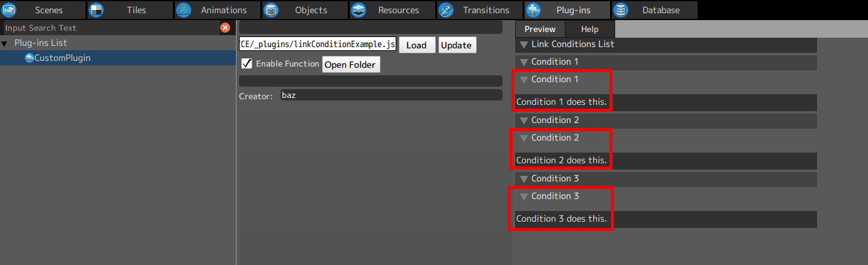The image size is (868, 265).
Task: Click the Update button
Action: (457, 45)
